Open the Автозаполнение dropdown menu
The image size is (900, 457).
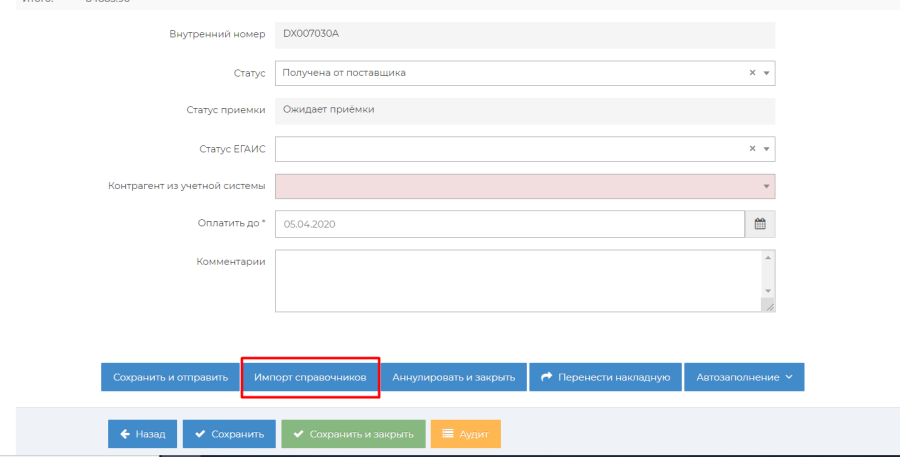[x=744, y=377]
